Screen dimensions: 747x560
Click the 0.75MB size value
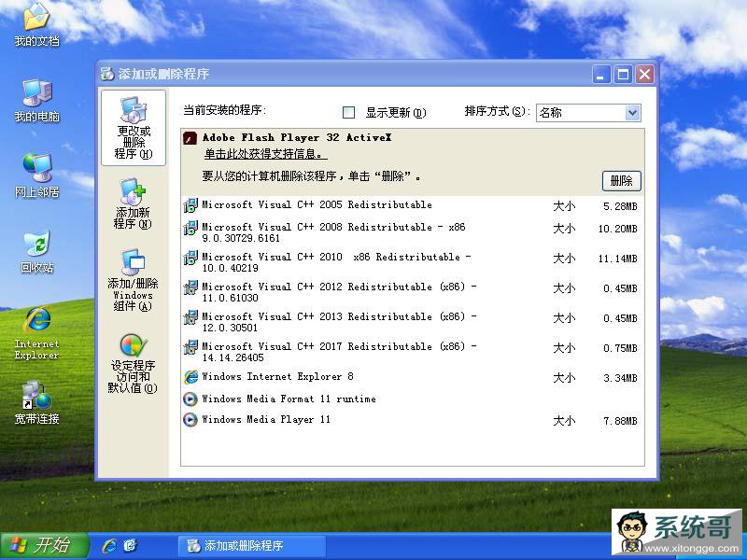tap(620, 348)
